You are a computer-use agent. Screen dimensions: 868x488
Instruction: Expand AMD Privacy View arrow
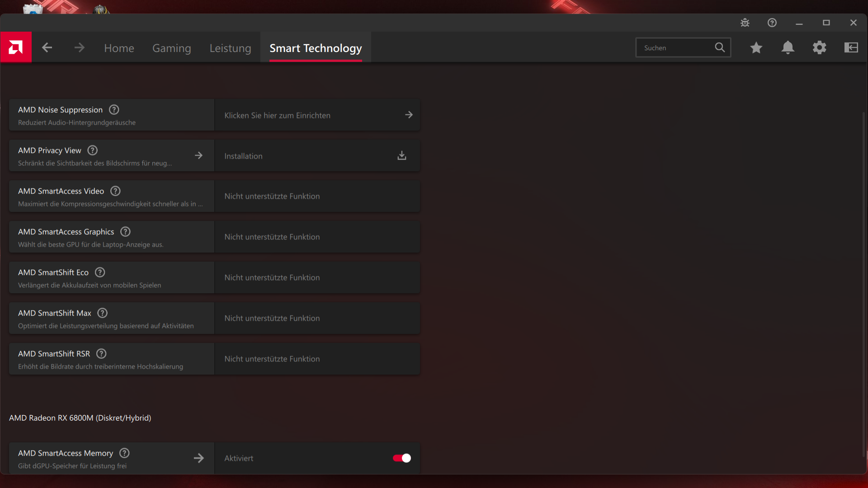(198, 155)
